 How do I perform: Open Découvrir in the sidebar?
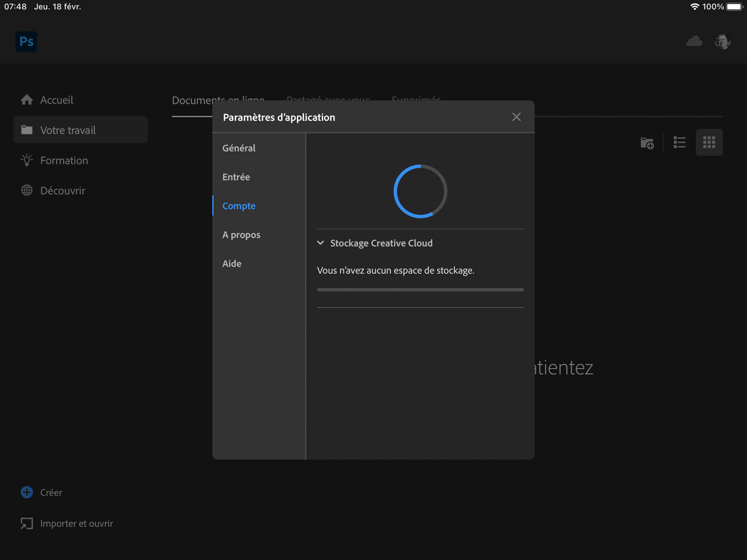81,190
